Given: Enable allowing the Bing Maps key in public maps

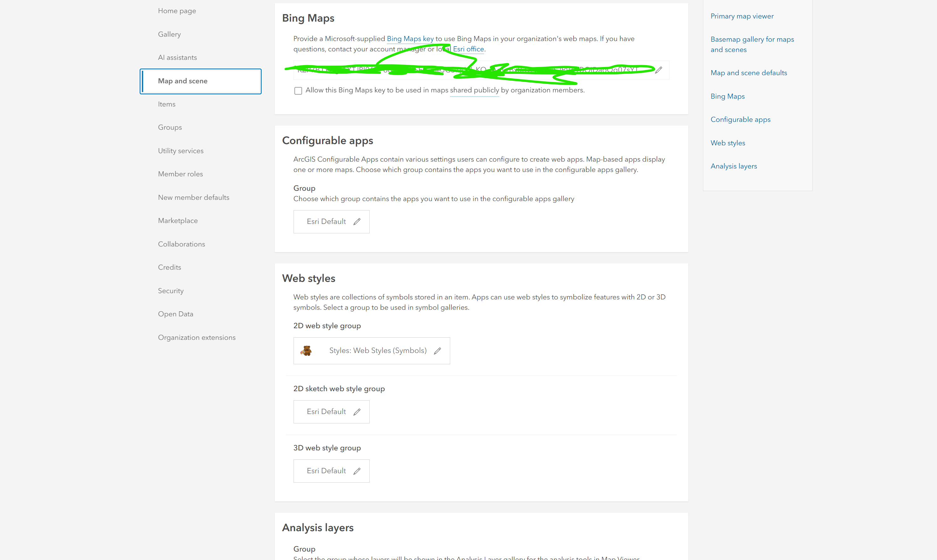Looking at the screenshot, I should (298, 91).
